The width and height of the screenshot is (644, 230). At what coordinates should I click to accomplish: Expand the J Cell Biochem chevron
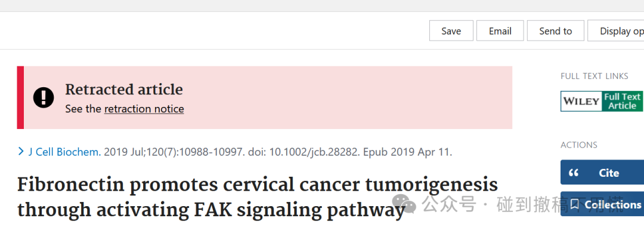point(21,152)
